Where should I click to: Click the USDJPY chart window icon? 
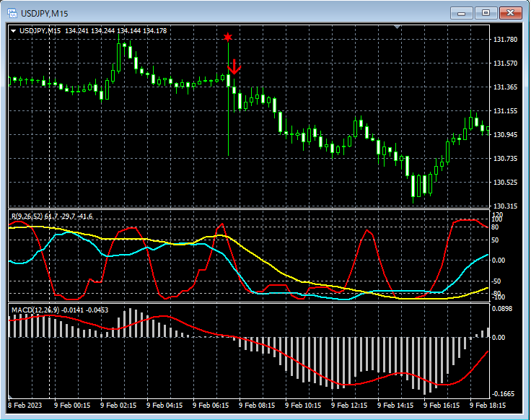click(x=12, y=12)
